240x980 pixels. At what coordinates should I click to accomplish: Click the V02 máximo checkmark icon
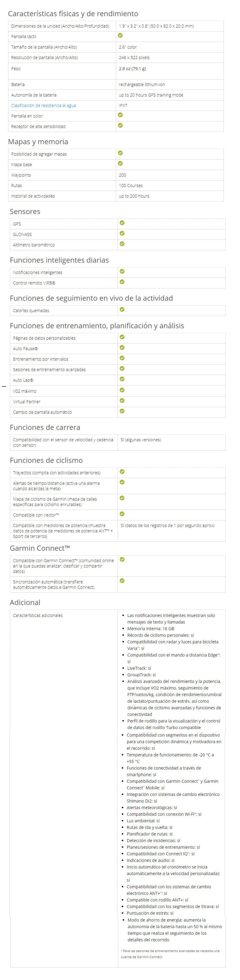(x=122, y=390)
